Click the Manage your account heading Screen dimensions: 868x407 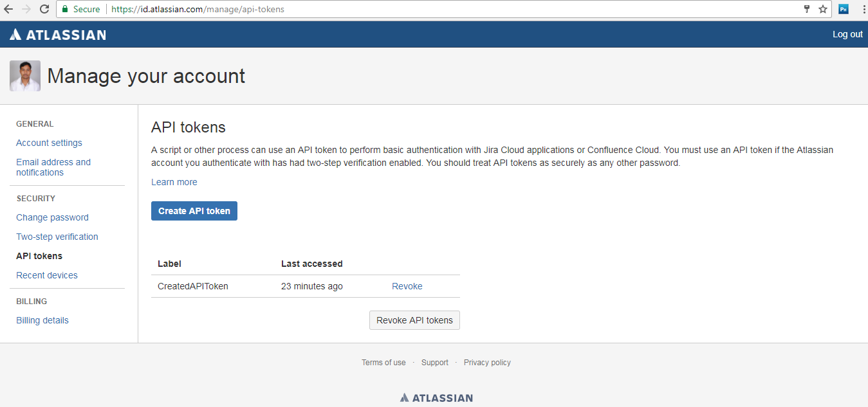[x=146, y=76]
